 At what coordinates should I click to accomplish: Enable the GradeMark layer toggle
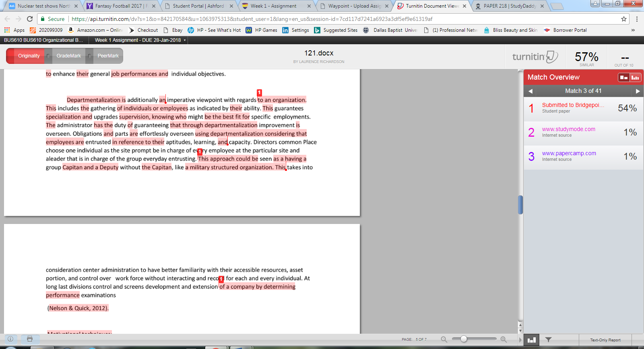[68, 56]
